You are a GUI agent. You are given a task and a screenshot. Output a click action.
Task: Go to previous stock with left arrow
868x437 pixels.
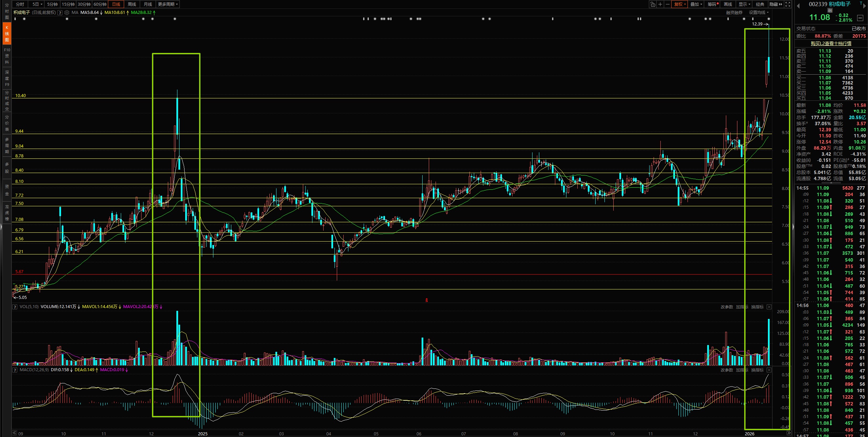pos(798,6)
